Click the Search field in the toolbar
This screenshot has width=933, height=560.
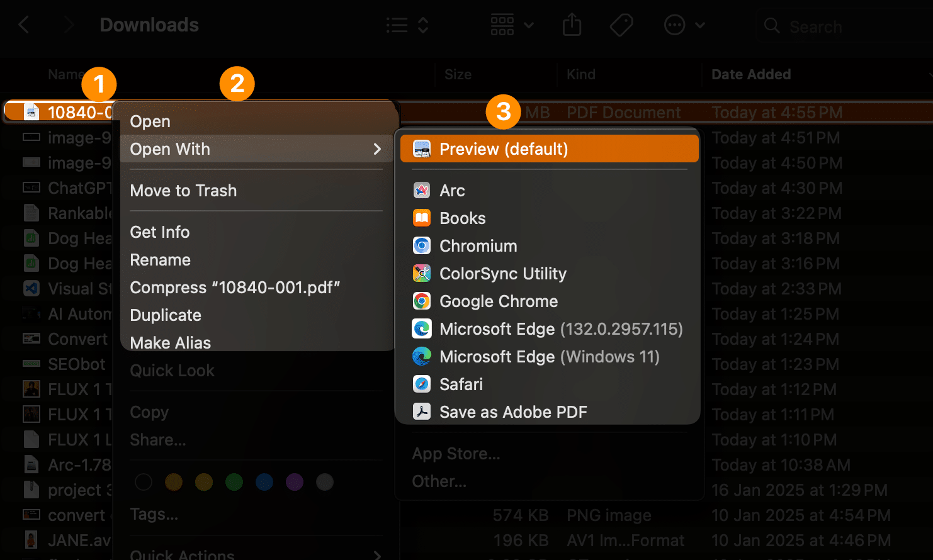(844, 26)
